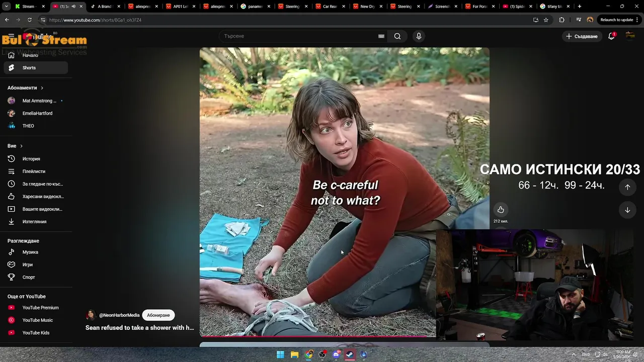The height and width of the screenshot is (362, 644).
Task: Open the tab search dropdown arrow
Action: pos(6,7)
